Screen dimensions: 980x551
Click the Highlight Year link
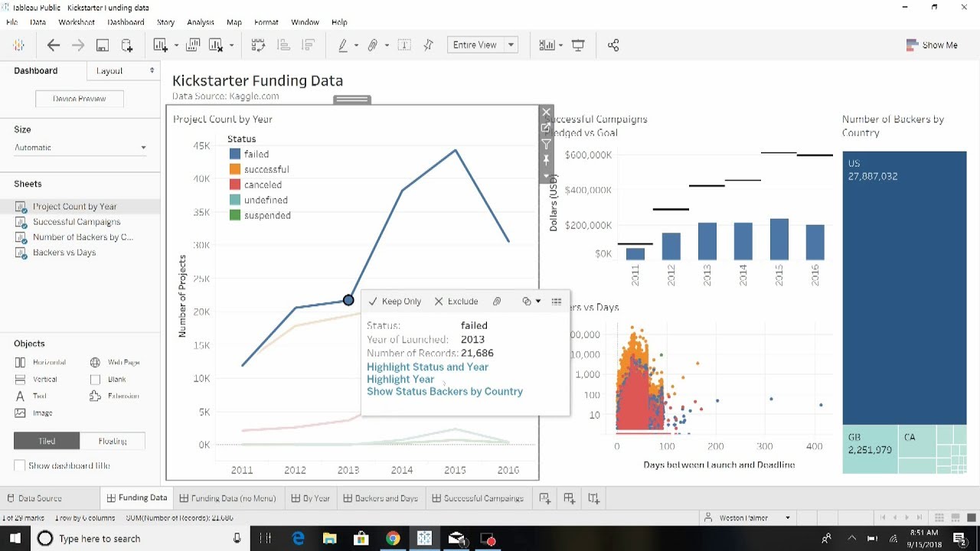click(x=400, y=379)
